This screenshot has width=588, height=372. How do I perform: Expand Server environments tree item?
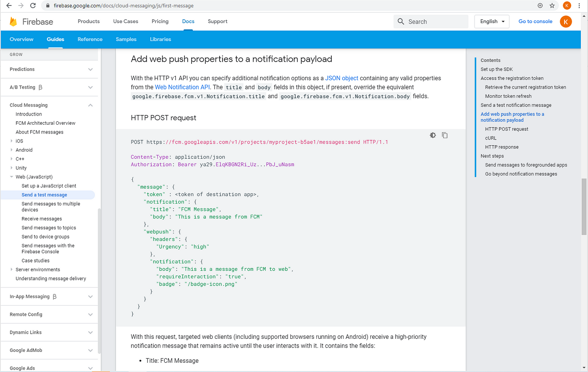coord(11,270)
